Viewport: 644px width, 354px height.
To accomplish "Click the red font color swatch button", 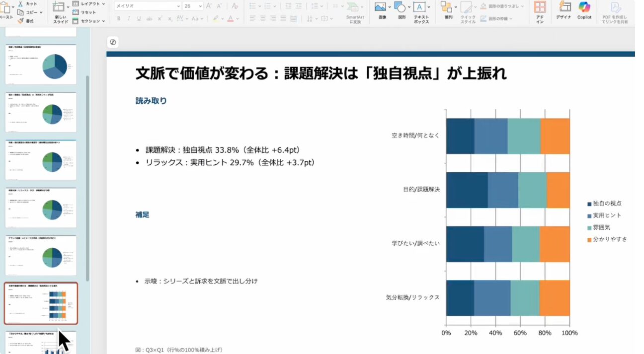I will [x=230, y=18].
